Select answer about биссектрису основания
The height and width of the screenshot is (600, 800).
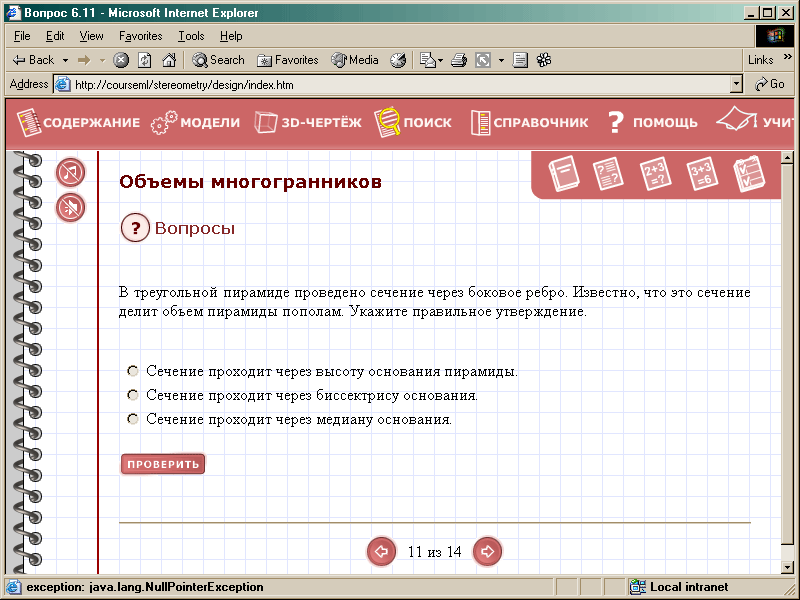[x=132, y=395]
